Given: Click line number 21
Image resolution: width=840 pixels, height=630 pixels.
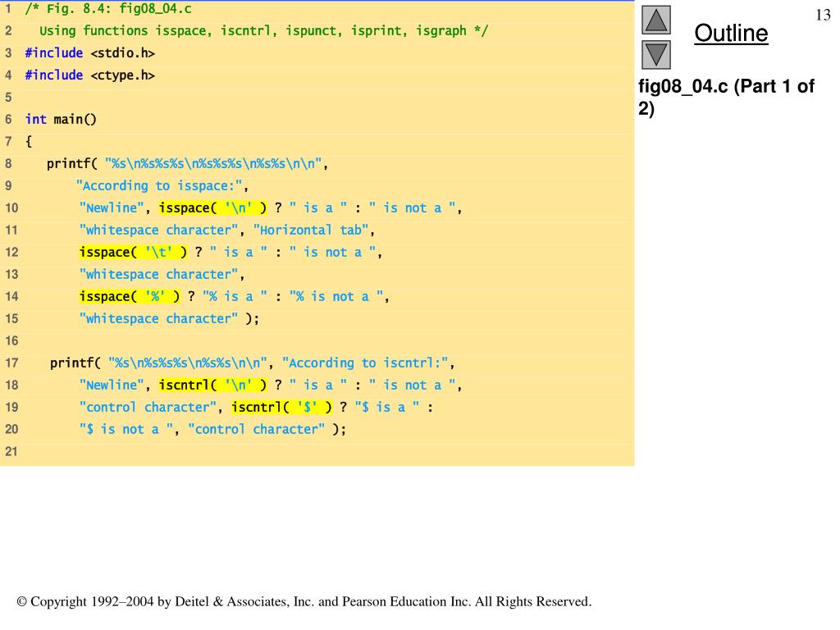Looking at the screenshot, I should [11, 451].
